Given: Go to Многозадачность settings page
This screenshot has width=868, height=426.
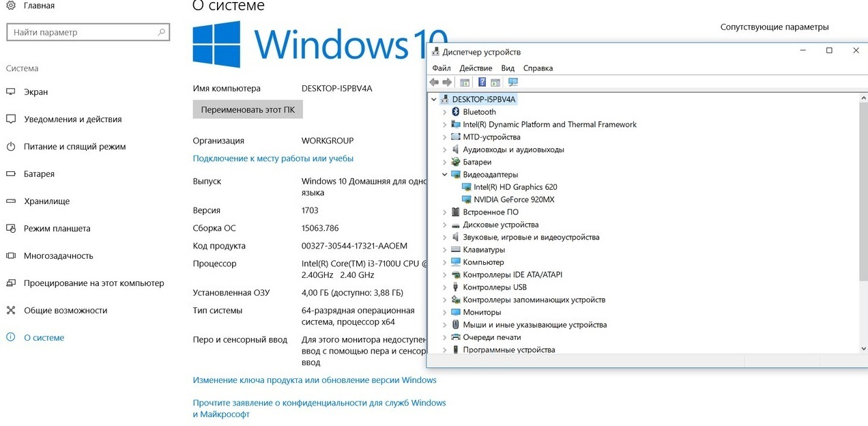Looking at the screenshot, I should tap(58, 256).
